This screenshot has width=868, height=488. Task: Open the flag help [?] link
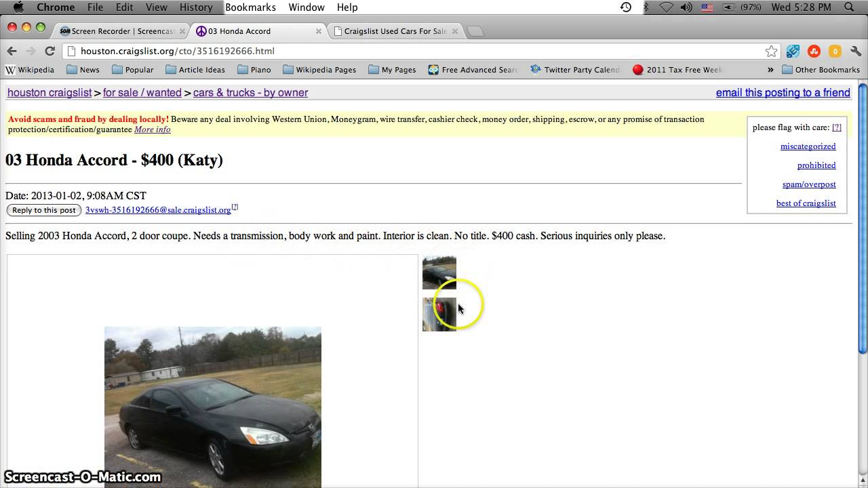(x=837, y=127)
